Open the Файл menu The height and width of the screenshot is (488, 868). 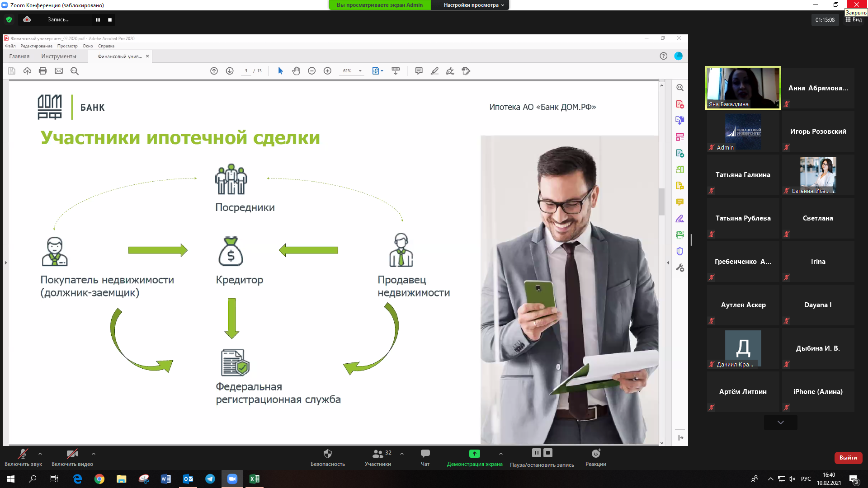[10, 46]
